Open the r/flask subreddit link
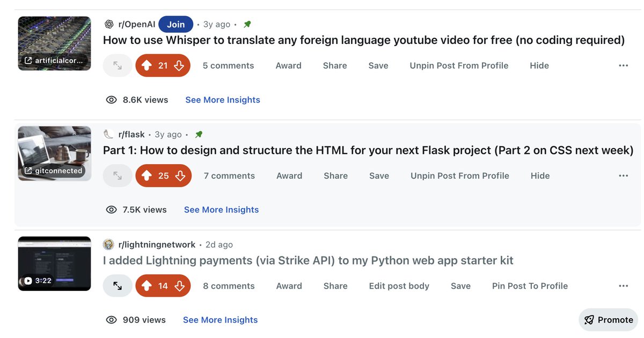The width and height of the screenshot is (644, 338). pyautogui.click(x=131, y=134)
